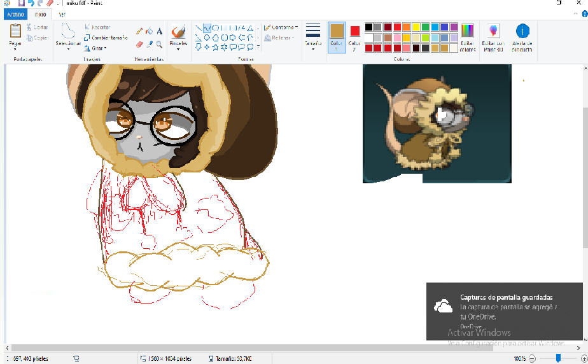
Task: Pick the orange color swatch
Action: coord(407,27)
